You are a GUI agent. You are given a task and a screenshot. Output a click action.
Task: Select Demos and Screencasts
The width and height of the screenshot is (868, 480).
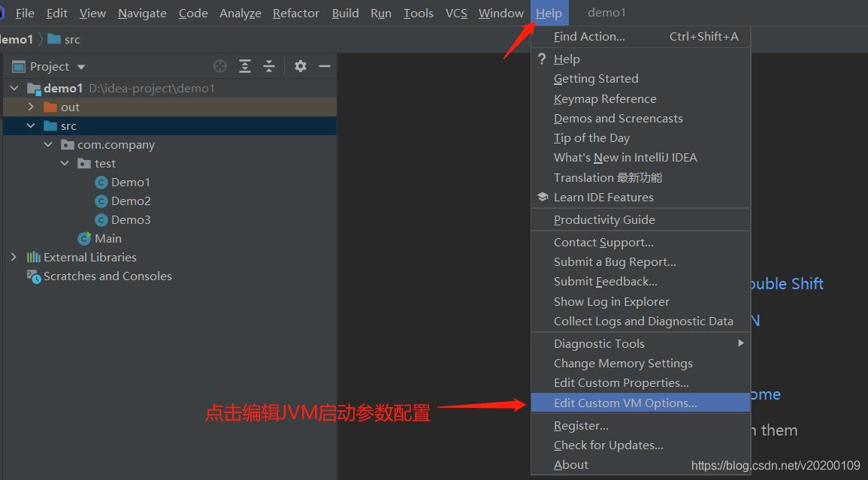click(x=640, y=118)
